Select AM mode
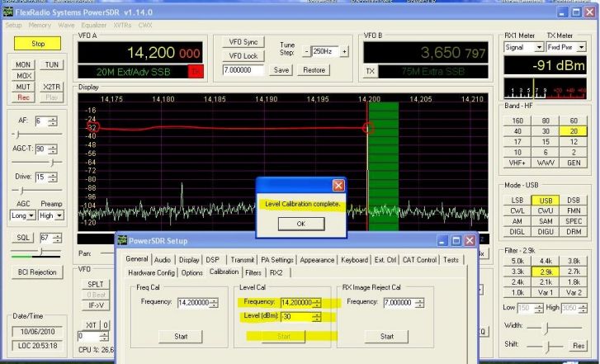600x364 pixels. coord(517,221)
